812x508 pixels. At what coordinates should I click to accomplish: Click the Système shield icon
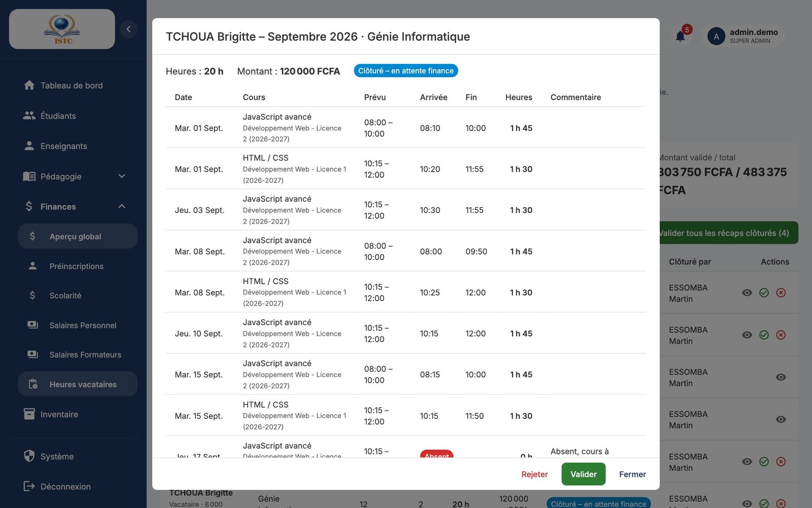tap(29, 456)
